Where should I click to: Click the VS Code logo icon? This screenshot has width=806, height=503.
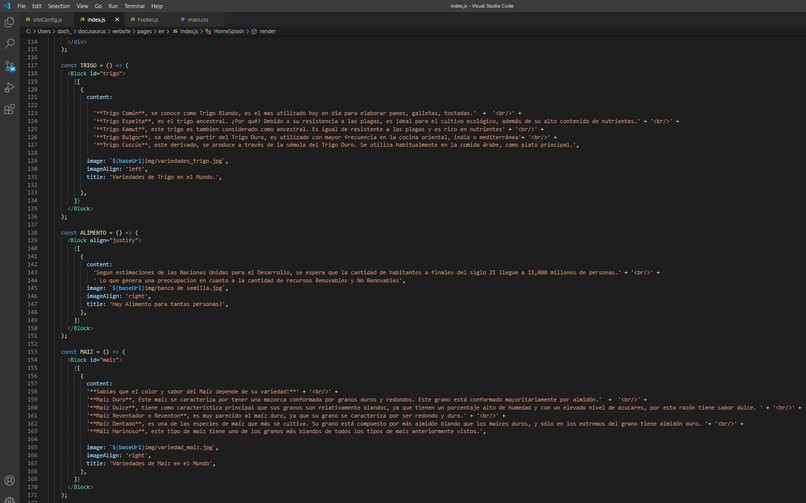7,6
